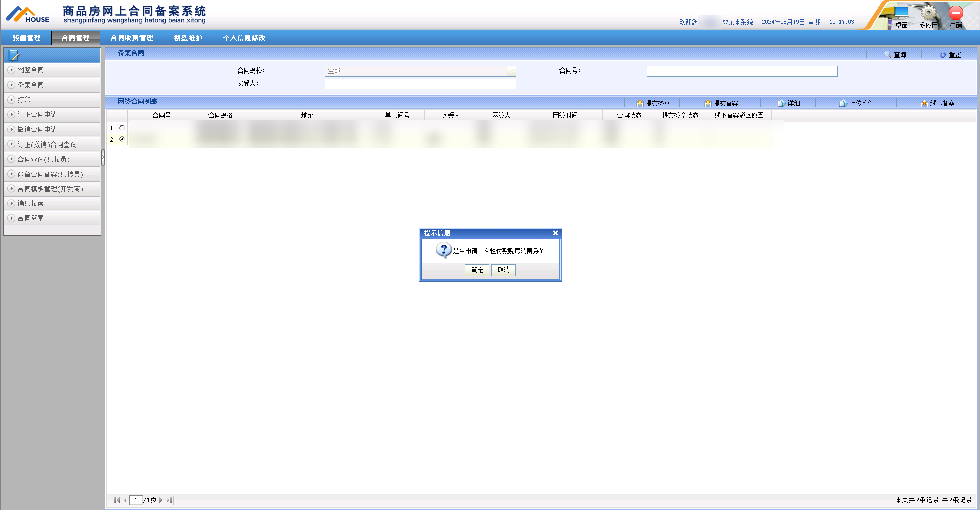Switch to the 预售管理 tab
The width and height of the screenshot is (980, 510).
27,38
